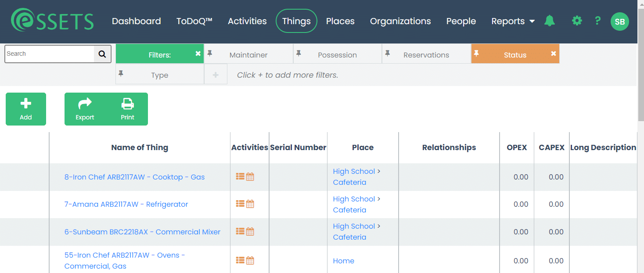The height and width of the screenshot is (273, 644).
Task: Click the search magnifier button
Action: coord(102,54)
